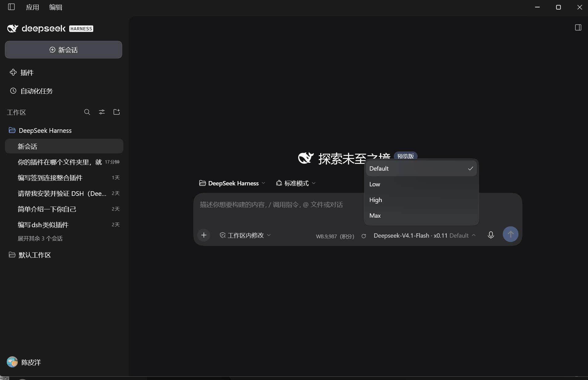This screenshot has height=380, width=588.
Task: Open the 插件 plugins page
Action: click(22, 73)
